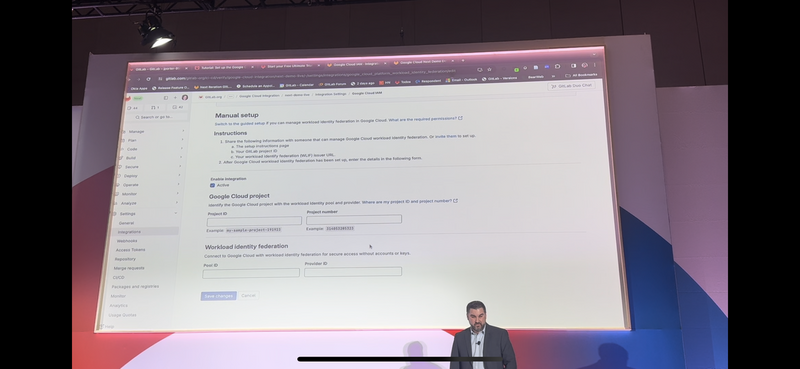
Task: Focus the Pool ID input field
Action: click(x=251, y=273)
